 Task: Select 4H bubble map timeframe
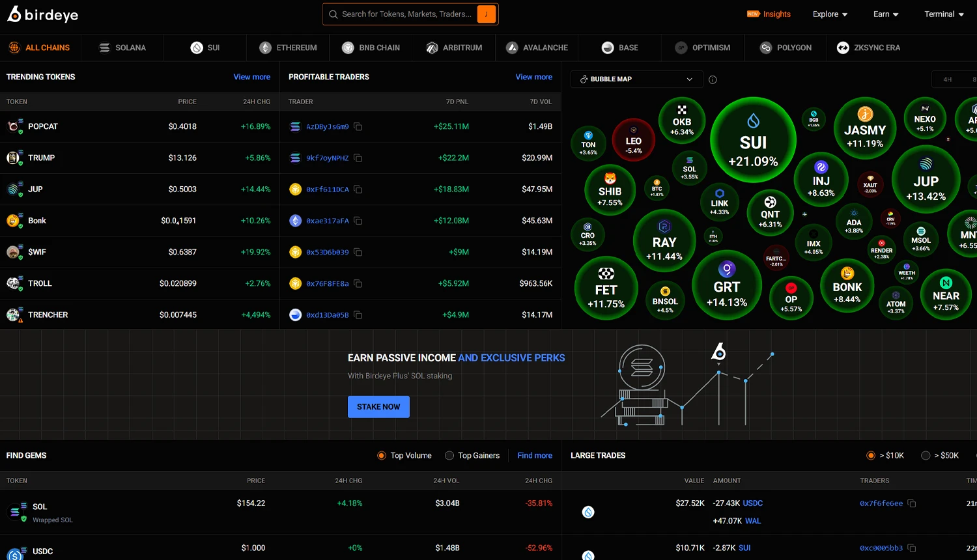[x=948, y=79]
